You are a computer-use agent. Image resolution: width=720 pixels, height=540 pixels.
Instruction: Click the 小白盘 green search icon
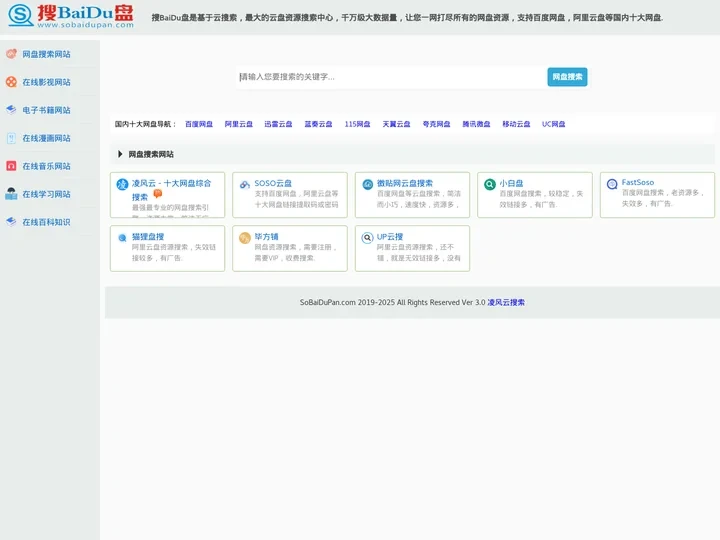(490, 184)
